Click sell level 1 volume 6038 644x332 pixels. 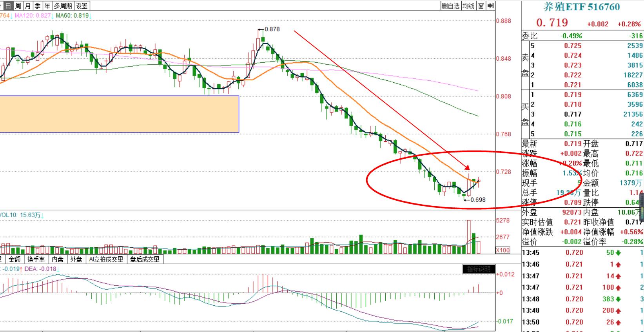click(635, 85)
